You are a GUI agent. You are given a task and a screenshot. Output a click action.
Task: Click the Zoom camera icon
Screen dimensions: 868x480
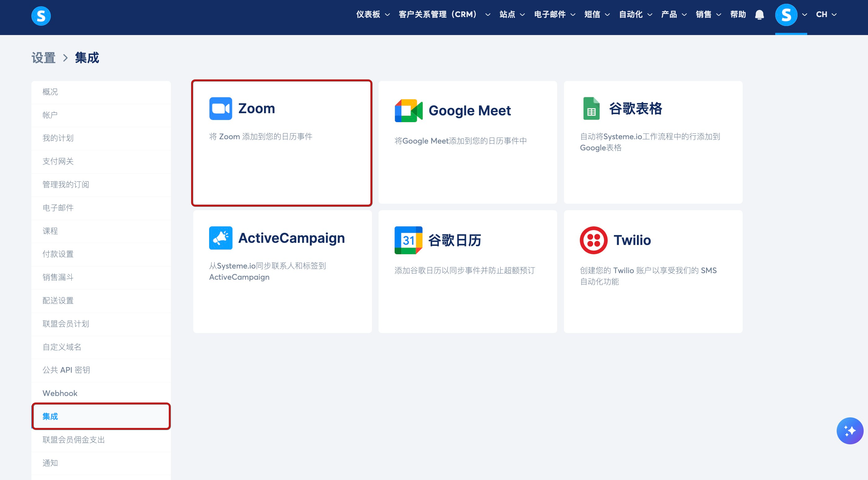(x=220, y=109)
